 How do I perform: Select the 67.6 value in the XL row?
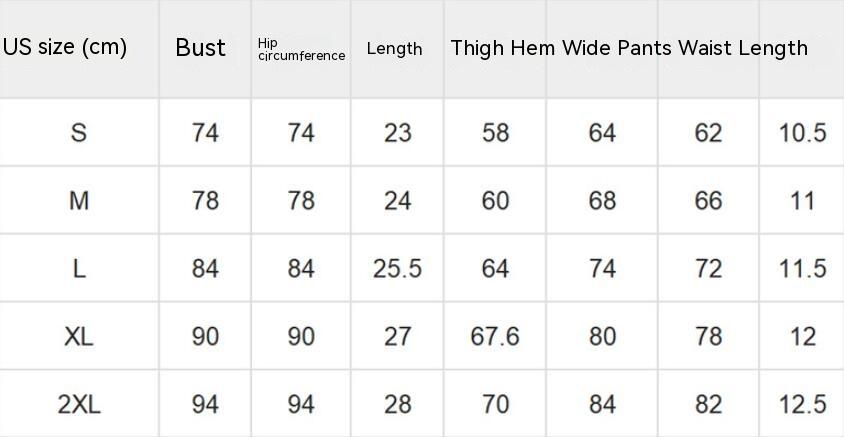(495, 336)
